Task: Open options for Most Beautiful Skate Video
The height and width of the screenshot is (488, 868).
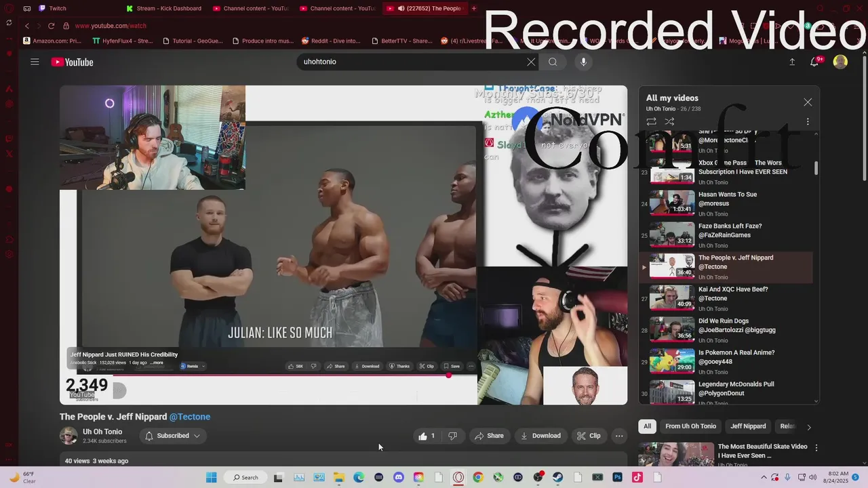Action: (816, 448)
